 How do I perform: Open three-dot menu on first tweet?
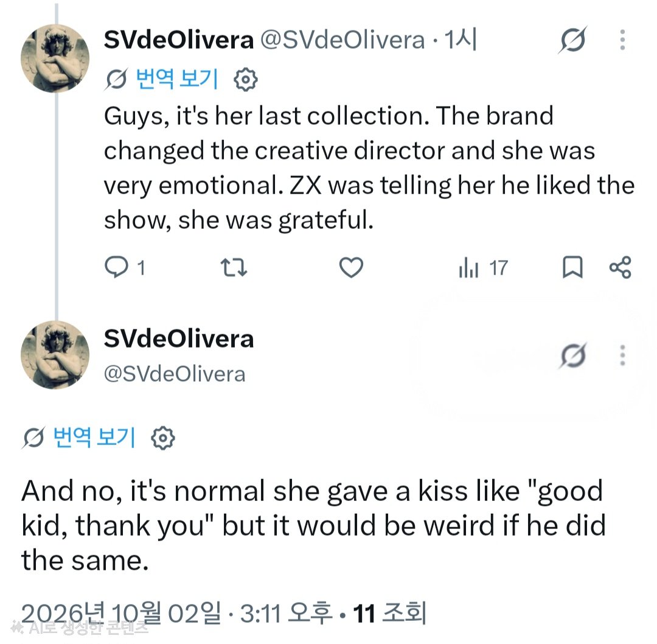623,40
